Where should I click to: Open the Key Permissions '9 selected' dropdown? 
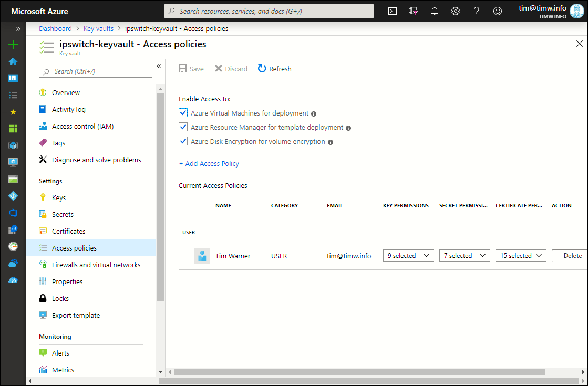tap(408, 256)
